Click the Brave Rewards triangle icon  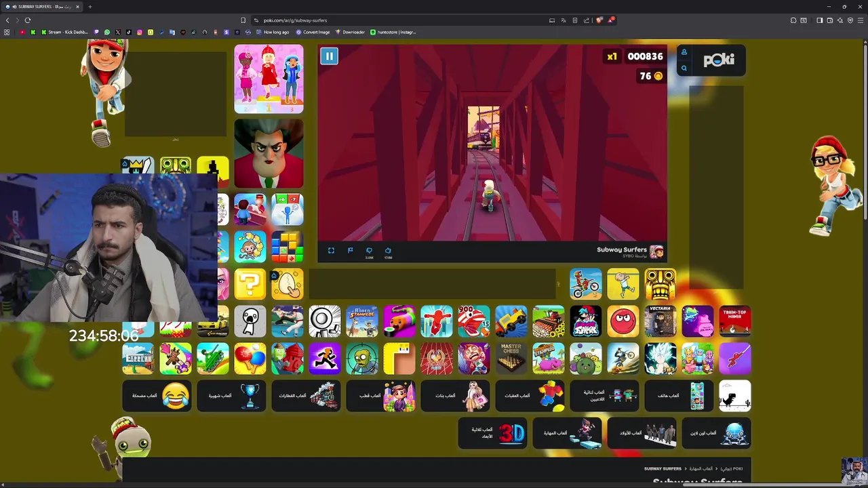(x=610, y=20)
